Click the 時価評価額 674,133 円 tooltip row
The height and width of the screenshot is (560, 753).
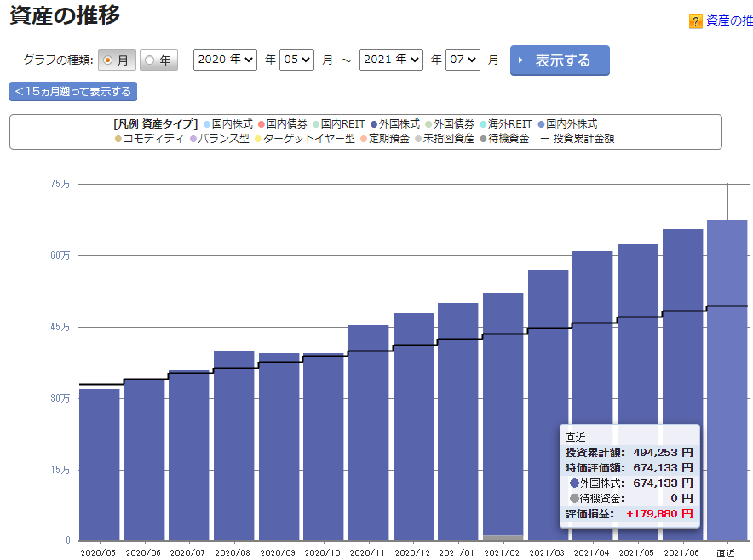click(629, 468)
